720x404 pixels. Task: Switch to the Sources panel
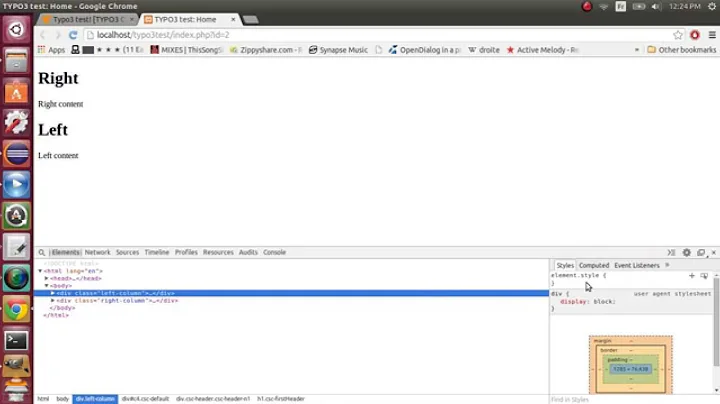[x=127, y=252]
